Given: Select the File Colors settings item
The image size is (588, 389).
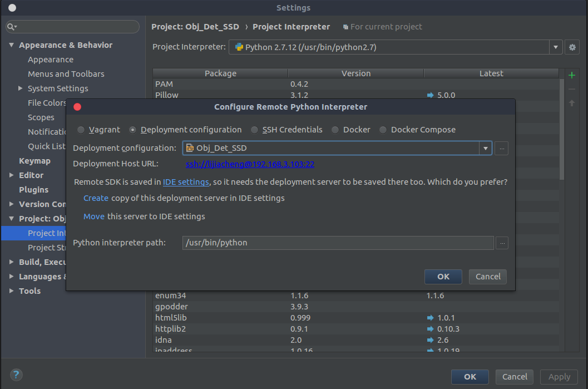Looking at the screenshot, I should click(47, 103).
